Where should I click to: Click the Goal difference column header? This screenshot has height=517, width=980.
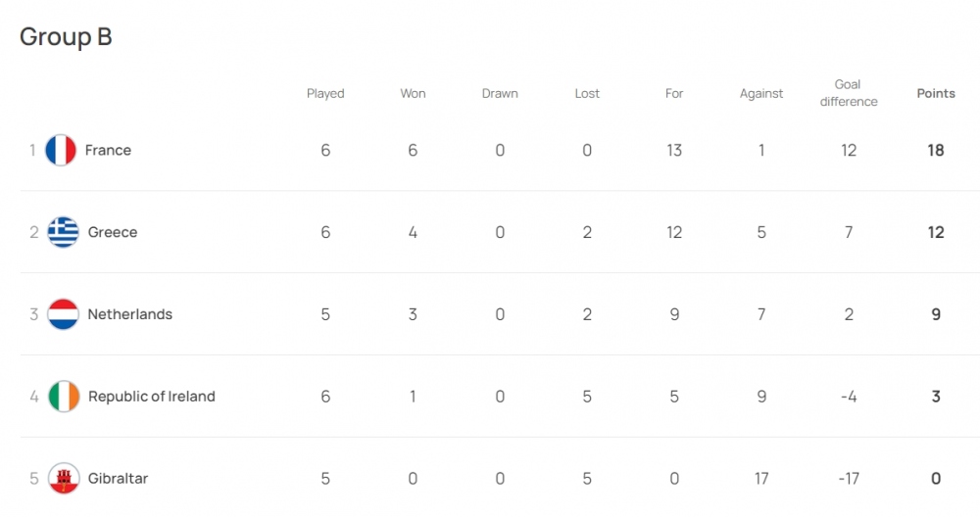point(849,93)
